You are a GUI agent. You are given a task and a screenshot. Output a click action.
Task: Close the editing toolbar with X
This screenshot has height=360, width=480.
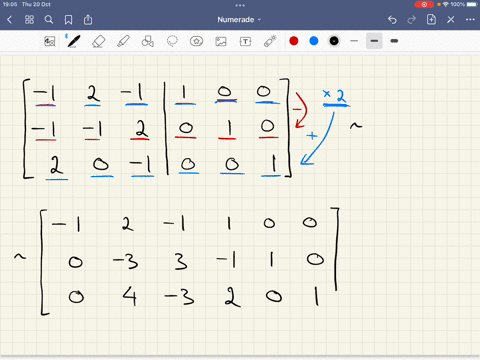[x=451, y=20]
